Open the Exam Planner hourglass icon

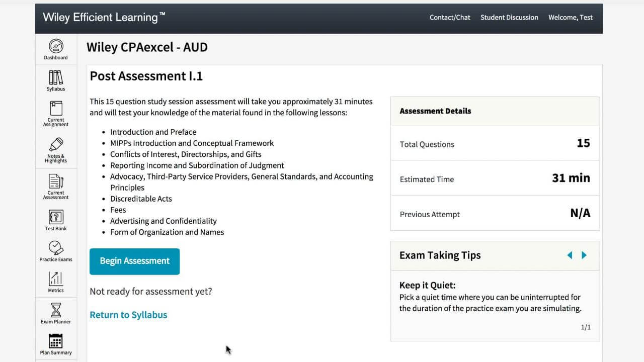click(x=56, y=310)
